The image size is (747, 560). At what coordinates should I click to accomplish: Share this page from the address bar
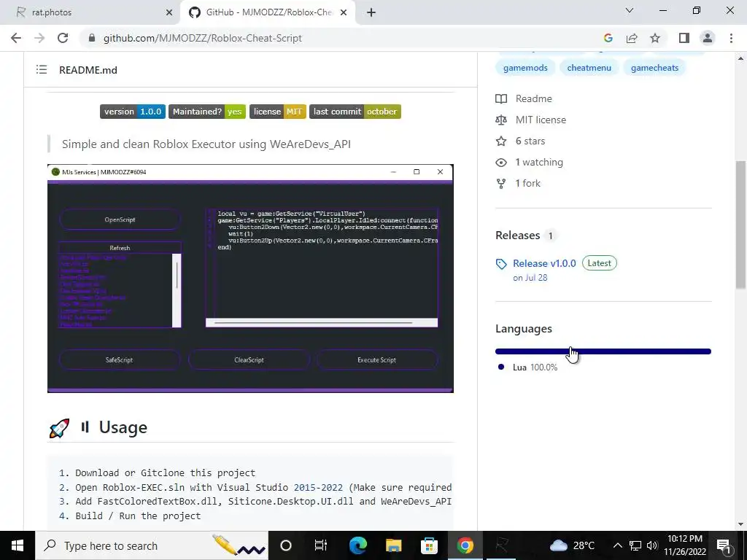click(632, 38)
